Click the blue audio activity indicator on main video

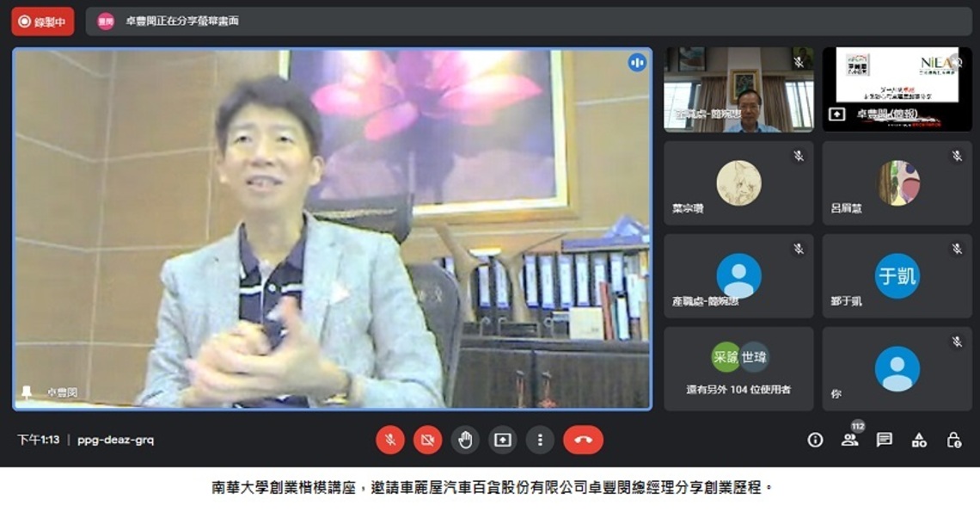637,63
